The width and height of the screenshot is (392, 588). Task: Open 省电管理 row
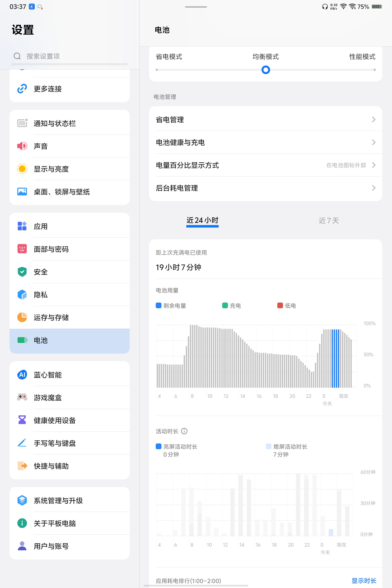(x=266, y=119)
